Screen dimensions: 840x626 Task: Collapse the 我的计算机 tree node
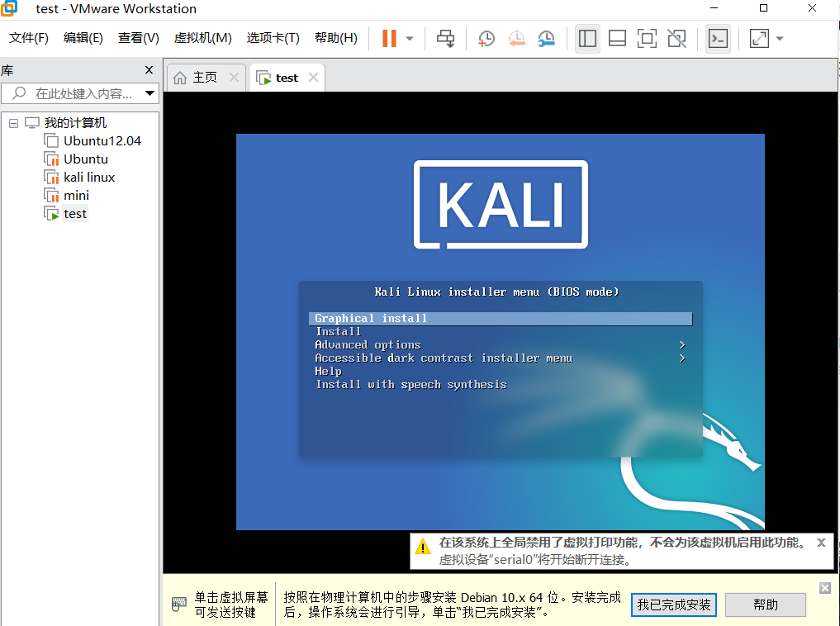tap(14, 124)
